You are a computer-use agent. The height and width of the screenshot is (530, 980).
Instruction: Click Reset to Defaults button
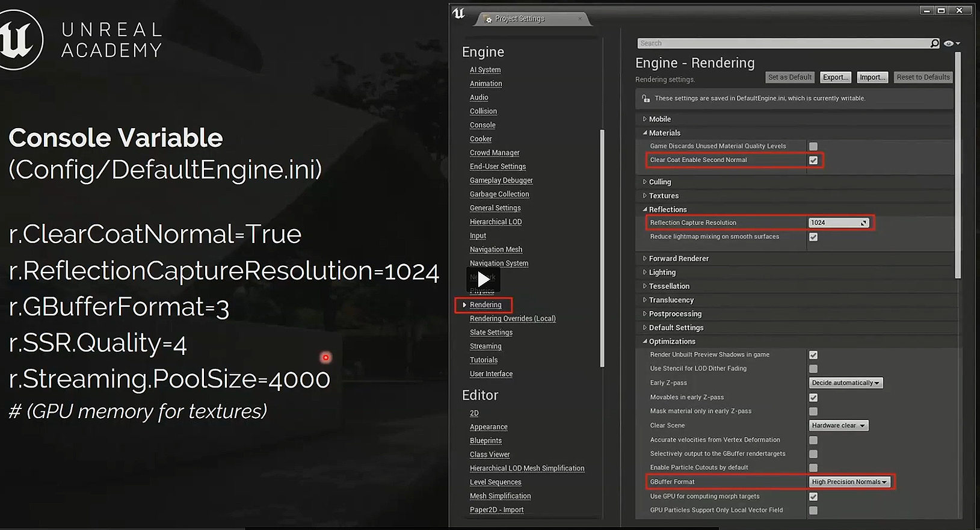[923, 77]
